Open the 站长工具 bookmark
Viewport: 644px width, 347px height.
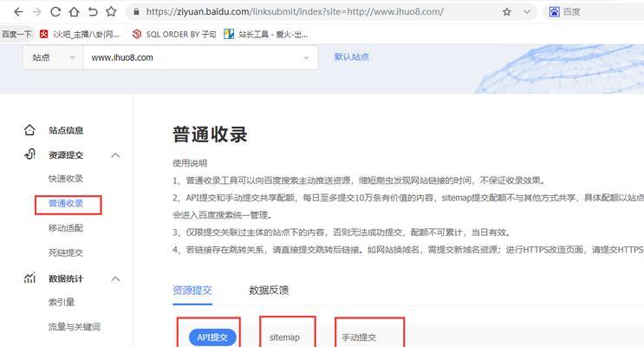(266, 34)
